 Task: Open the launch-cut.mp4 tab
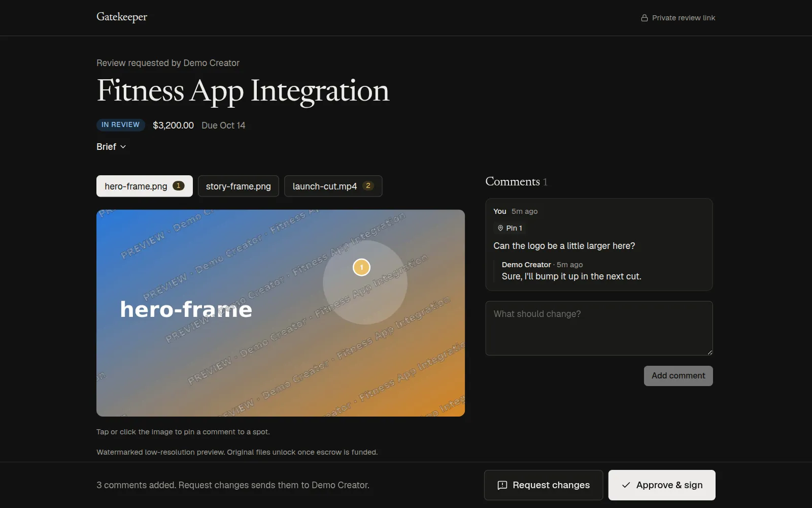[333, 186]
